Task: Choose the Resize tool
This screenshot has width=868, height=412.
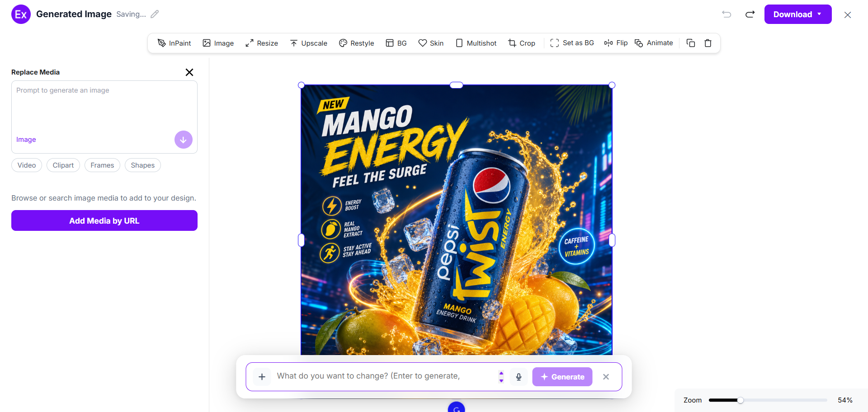Action: (261, 43)
